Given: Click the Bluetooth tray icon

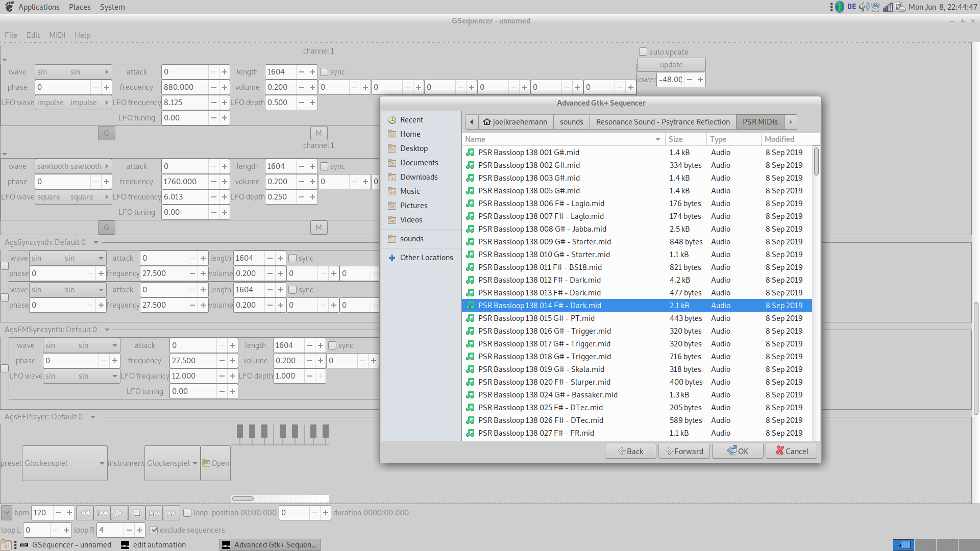Looking at the screenshot, I should point(840,7).
